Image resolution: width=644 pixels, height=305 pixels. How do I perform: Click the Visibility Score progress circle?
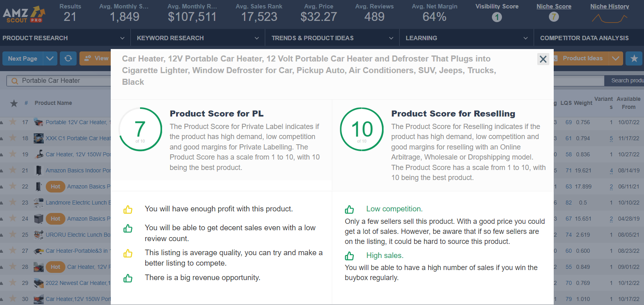pyautogui.click(x=497, y=17)
